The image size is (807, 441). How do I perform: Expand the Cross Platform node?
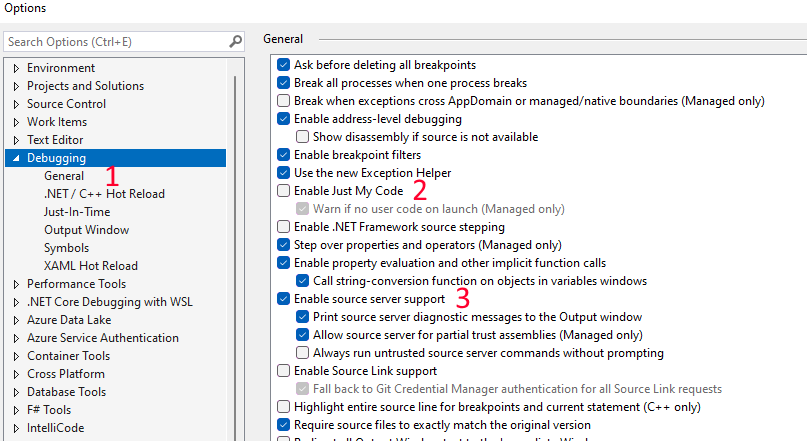(x=16, y=374)
